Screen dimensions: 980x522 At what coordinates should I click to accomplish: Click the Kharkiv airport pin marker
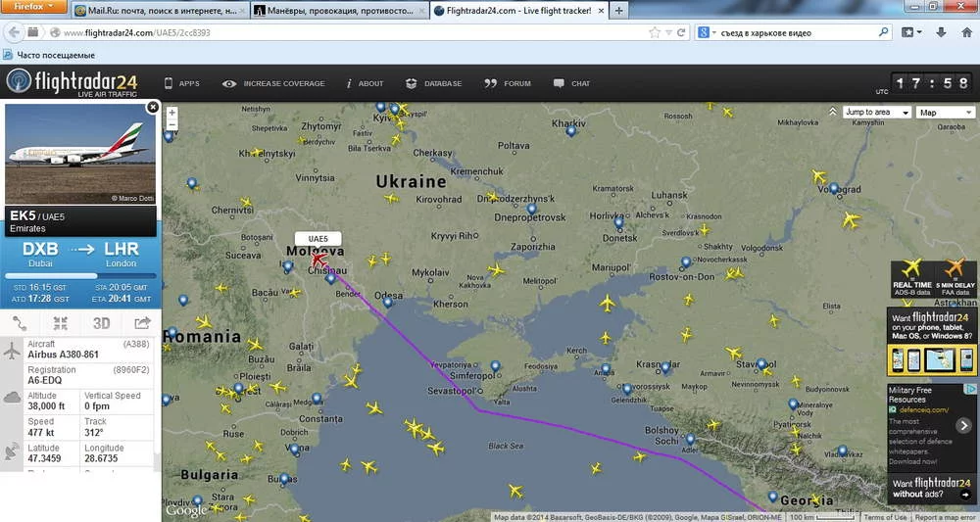pyautogui.click(x=570, y=131)
